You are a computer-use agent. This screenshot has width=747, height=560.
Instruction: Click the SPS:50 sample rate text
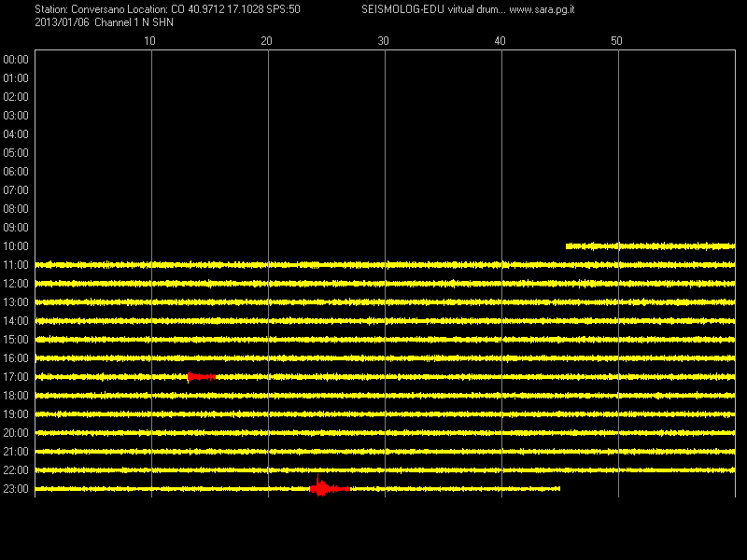[x=283, y=9]
